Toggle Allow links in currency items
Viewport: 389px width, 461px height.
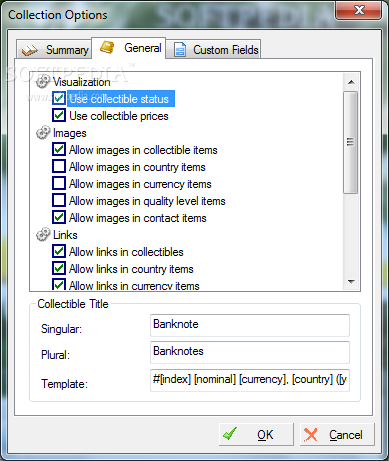[59, 285]
